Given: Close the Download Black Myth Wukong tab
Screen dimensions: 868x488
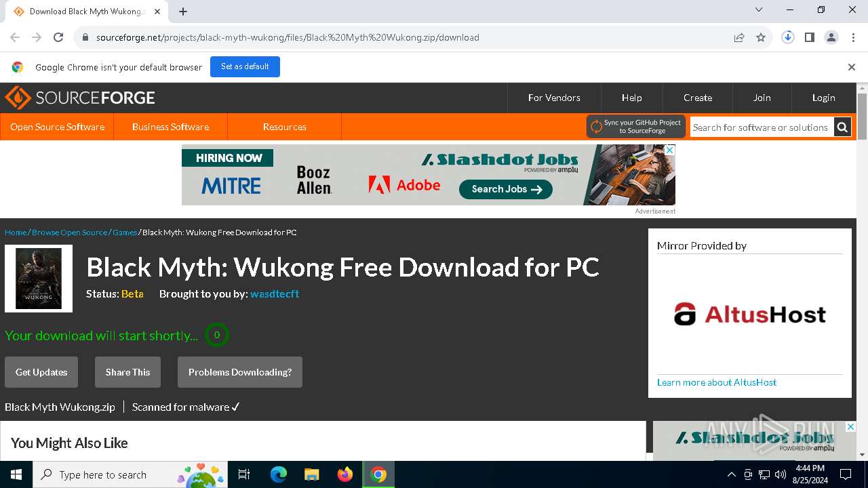Looking at the screenshot, I should click(157, 12).
